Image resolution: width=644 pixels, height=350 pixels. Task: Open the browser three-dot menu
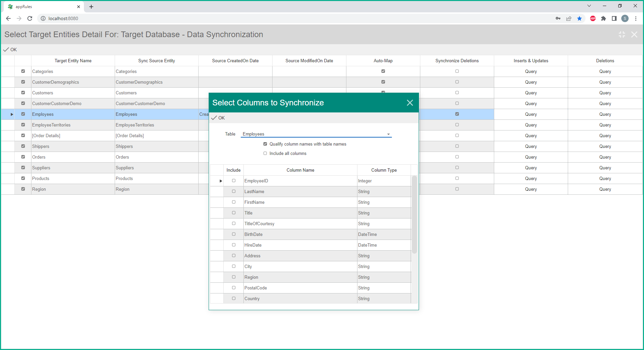point(636,18)
